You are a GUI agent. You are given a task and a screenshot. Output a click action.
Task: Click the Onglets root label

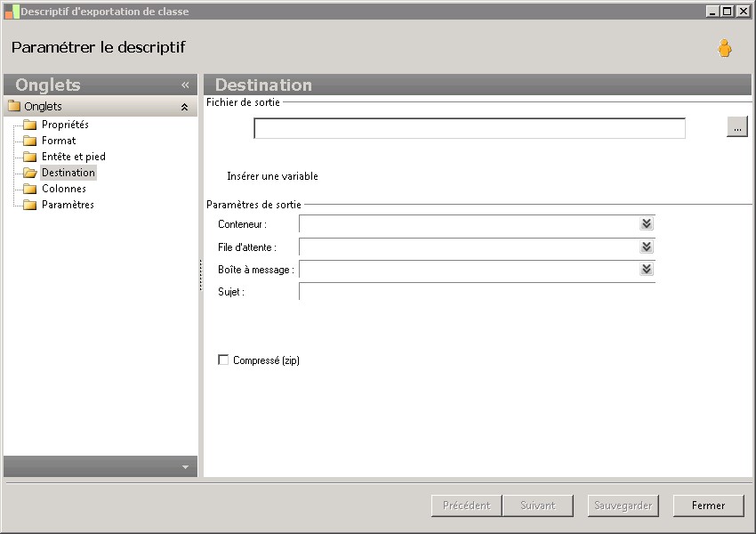click(43, 106)
